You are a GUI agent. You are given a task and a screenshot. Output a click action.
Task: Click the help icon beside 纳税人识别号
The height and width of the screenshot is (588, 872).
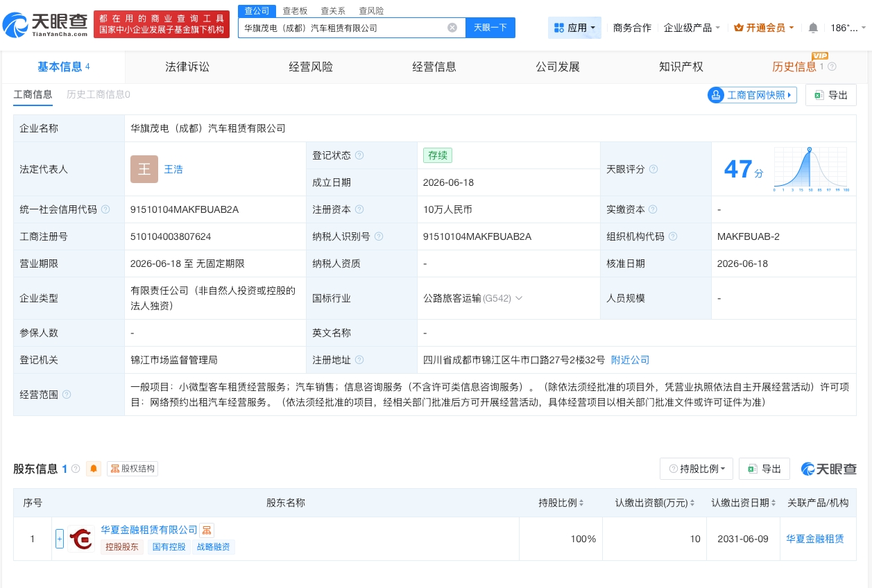coord(379,236)
